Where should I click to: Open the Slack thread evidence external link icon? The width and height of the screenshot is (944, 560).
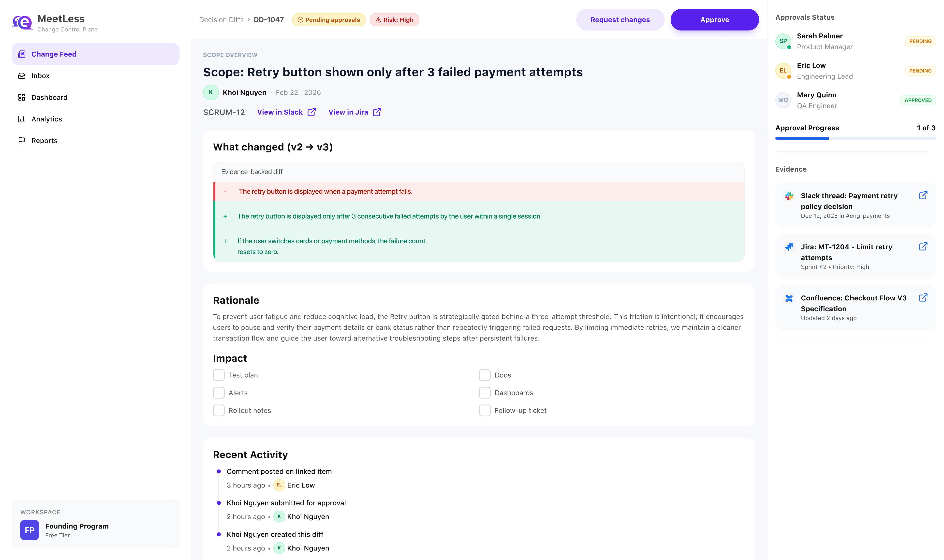(x=923, y=195)
